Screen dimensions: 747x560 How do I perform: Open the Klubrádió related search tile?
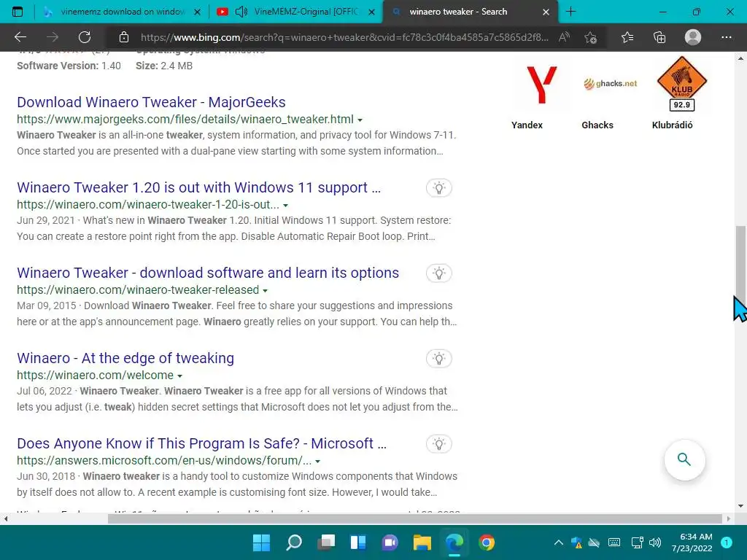[681, 93]
